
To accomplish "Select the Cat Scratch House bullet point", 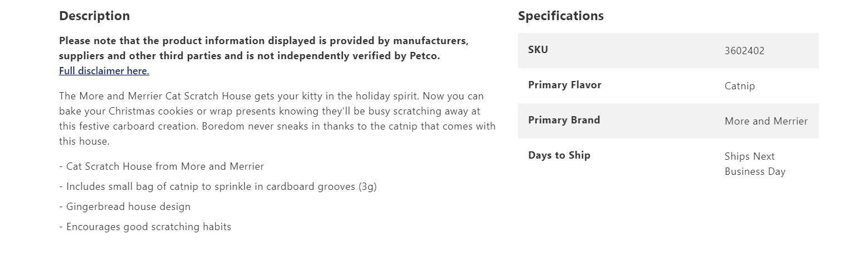I will [162, 166].
